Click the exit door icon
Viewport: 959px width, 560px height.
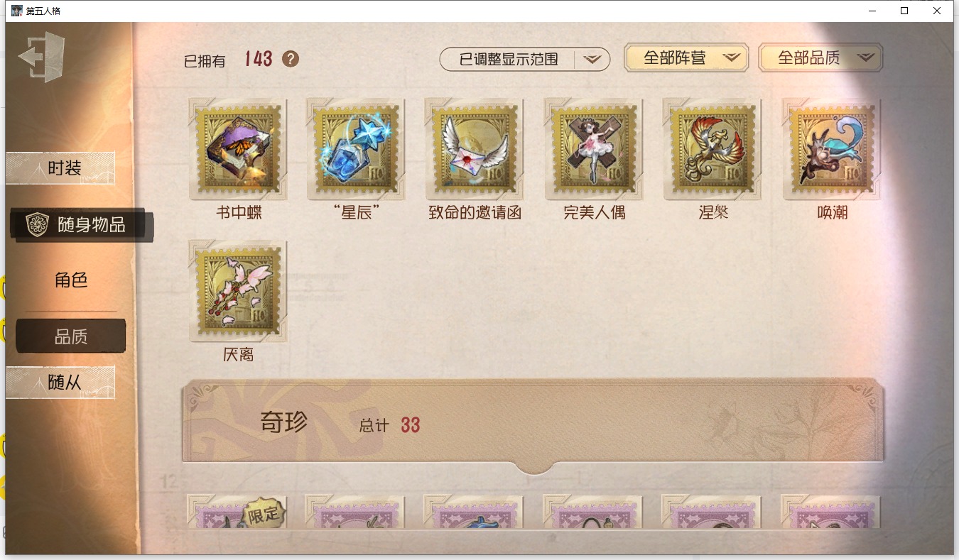pos(41,56)
